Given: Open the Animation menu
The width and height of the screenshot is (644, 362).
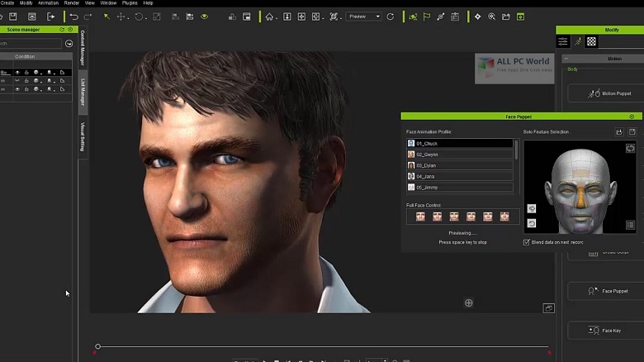Looking at the screenshot, I should pyautogui.click(x=49, y=2).
